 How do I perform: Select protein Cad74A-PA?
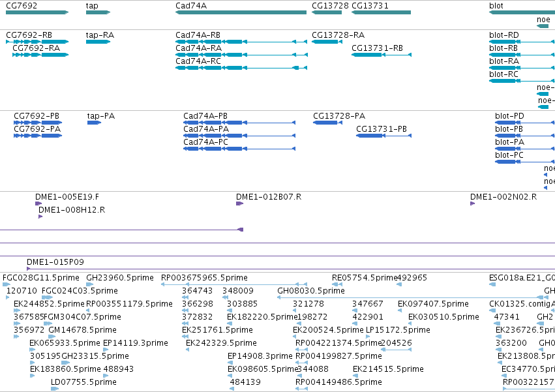[239, 136]
